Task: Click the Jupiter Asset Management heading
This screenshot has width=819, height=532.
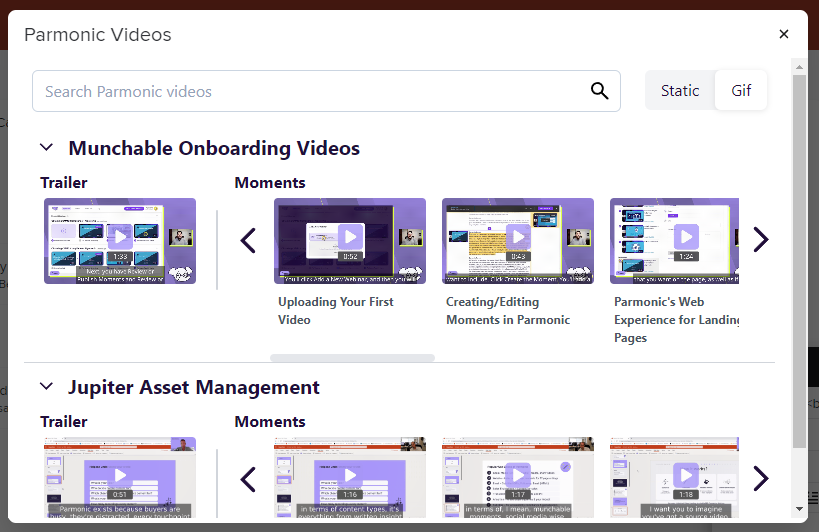Action: [194, 387]
